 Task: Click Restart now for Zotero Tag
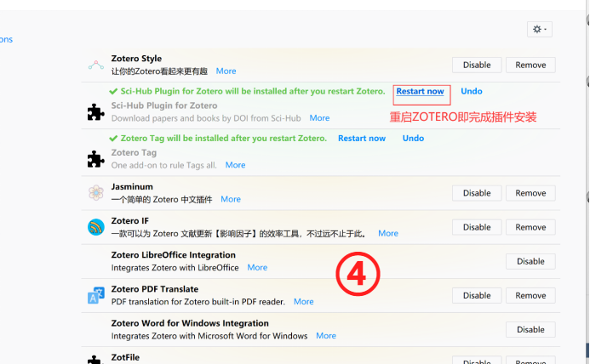[x=362, y=139]
